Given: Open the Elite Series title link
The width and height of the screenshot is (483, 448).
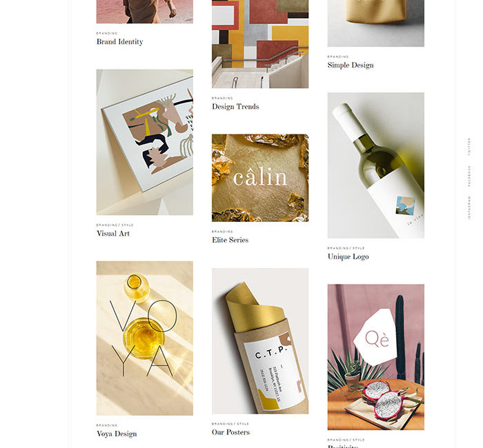Looking at the screenshot, I should point(230,240).
